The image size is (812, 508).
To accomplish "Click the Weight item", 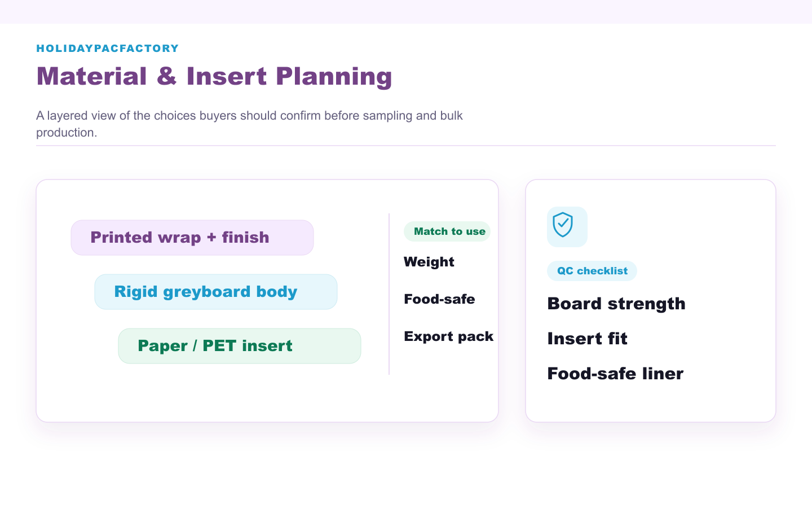I will point(429,262).
